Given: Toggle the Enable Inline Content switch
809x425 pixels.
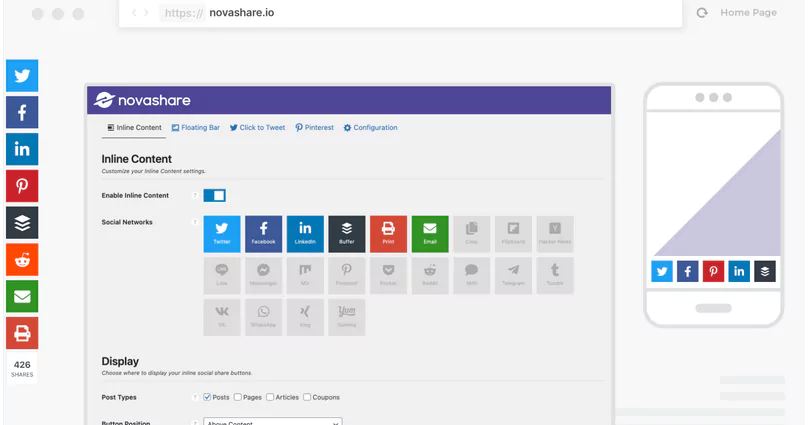Looking at the screenshot, I should click(x=215, y=195).
